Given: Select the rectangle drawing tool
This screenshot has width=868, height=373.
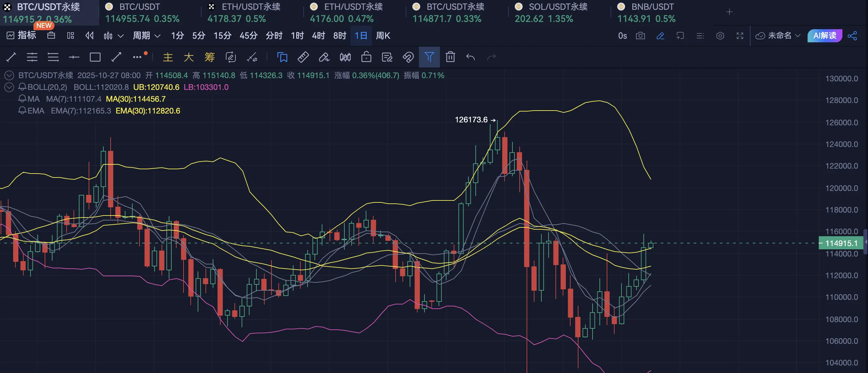Looking at the screenshot, I should pyautogui.click(x=95, y=57).
